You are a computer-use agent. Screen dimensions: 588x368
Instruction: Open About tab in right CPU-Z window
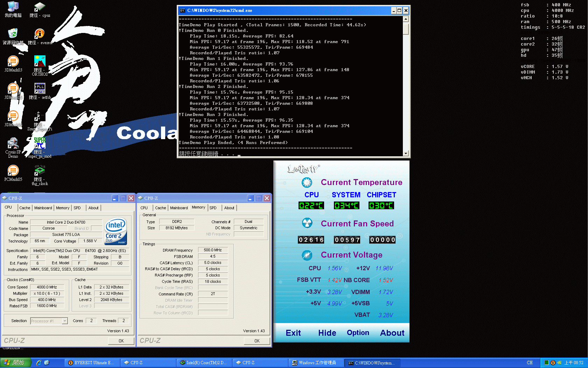(229, 208)
